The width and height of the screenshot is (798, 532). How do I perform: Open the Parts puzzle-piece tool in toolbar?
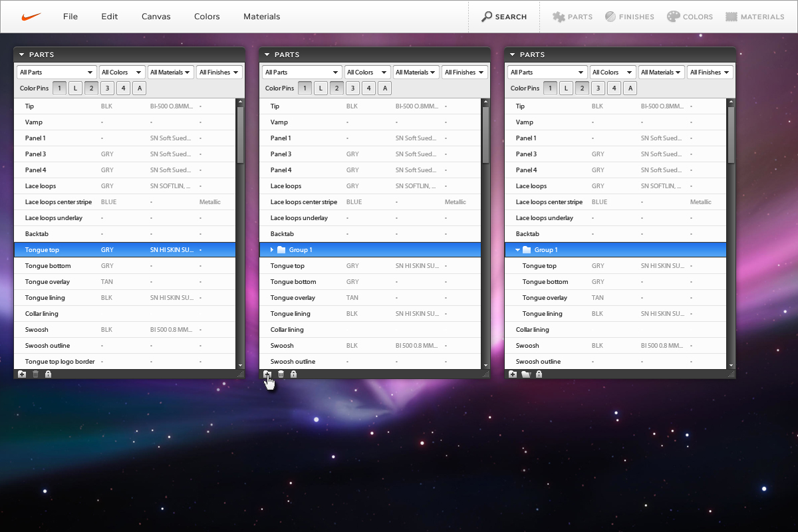[572, 17]
